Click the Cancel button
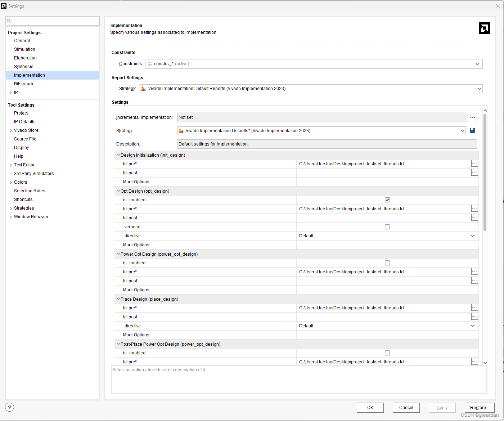504x421 pixels. [x=406, y=408]
